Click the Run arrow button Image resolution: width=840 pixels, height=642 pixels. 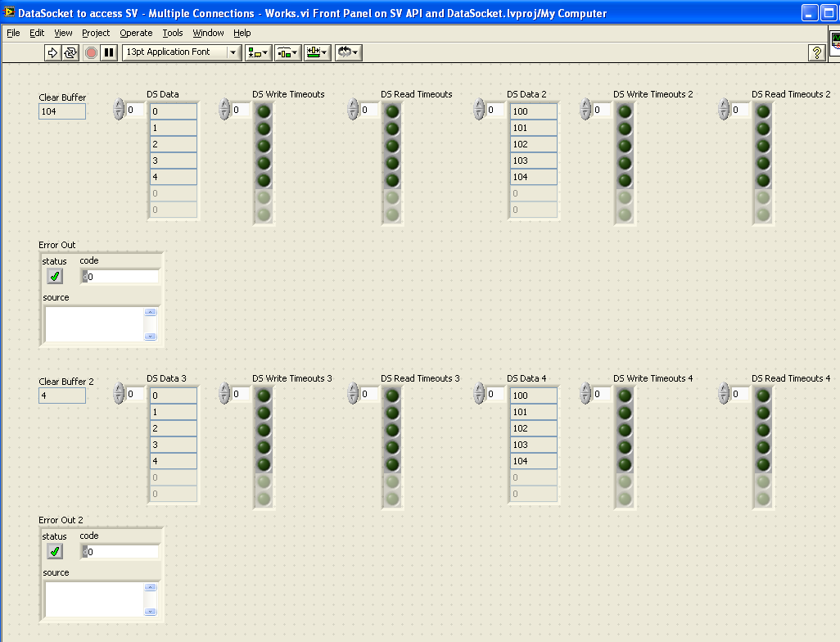coord(52,52)
